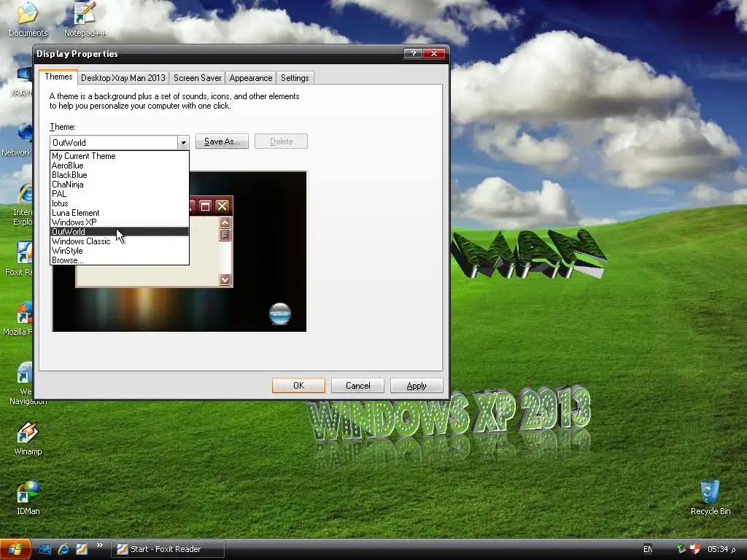Launch Internet Explorer from quick launch
Screen dimensions: 747x560
(x=63, y=549)
